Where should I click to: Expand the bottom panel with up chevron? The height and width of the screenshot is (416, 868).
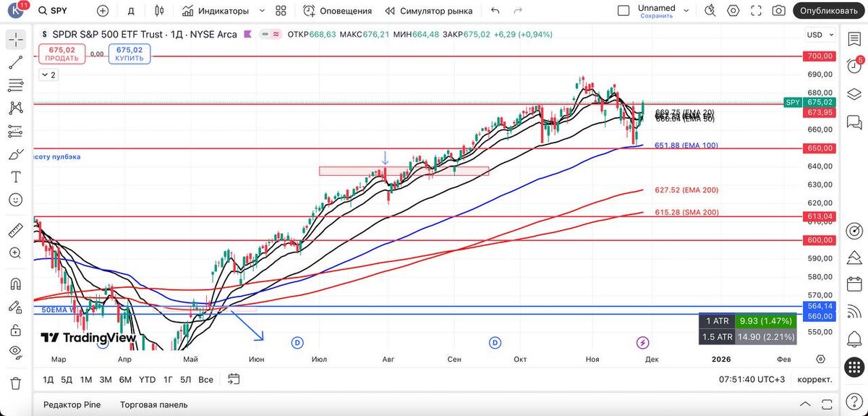pos(804,404)
